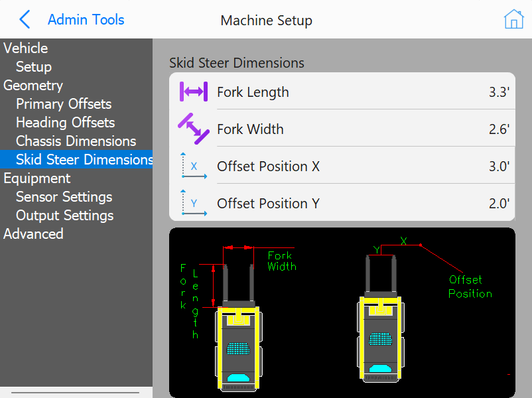This screenshot has height=398, width=532.
Task: Click the purple Fork Width icon
Action: [x=194, y=129]
